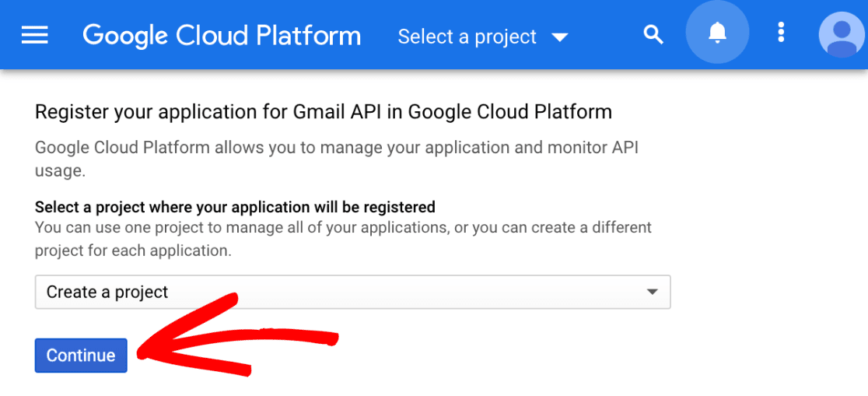Click the Google Cloud Platform logo

[222, 36]
